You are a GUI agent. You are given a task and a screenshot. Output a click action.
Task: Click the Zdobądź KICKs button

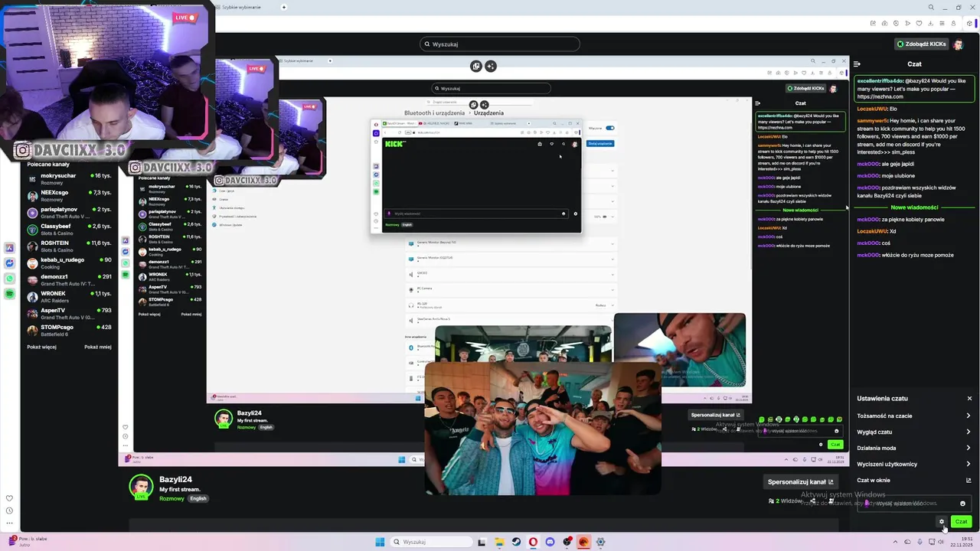[x=922, y=44]
